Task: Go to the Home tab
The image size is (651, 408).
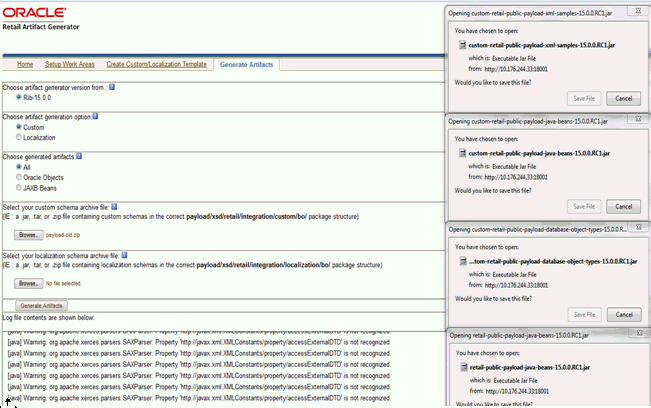Action: (x=25, y=64)
